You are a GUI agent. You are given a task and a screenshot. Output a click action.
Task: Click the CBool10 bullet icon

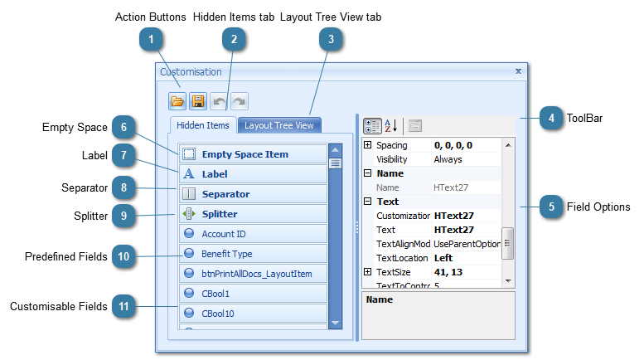pos(189,313)
